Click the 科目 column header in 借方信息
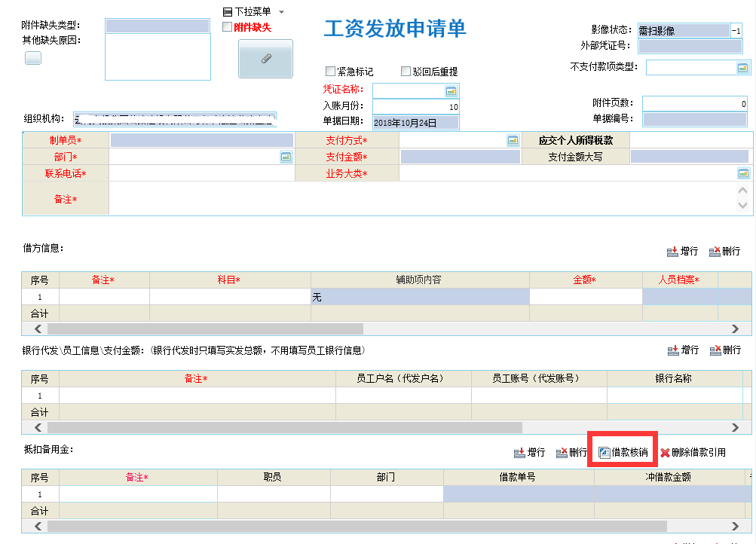 (x=228, y=280)
